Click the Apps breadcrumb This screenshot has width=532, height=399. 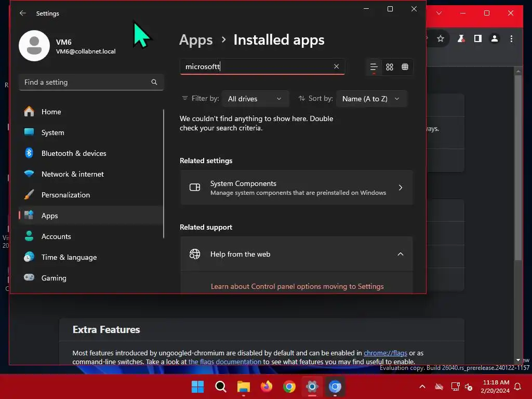[x=196, y=40]
